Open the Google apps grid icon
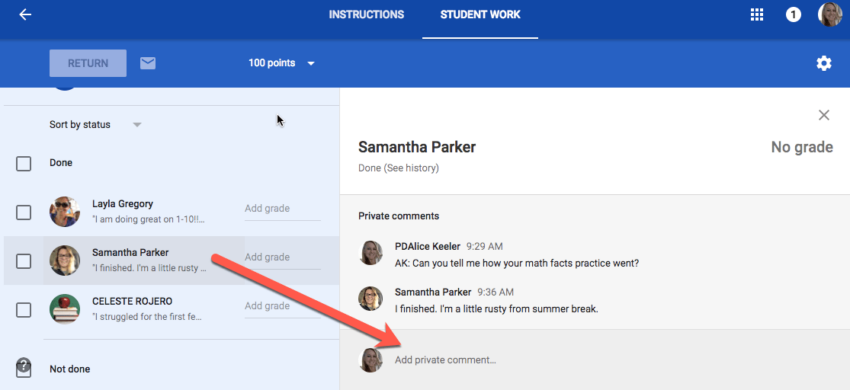The image size is (850, 390). pyautogui.click(x=756, y=15)
